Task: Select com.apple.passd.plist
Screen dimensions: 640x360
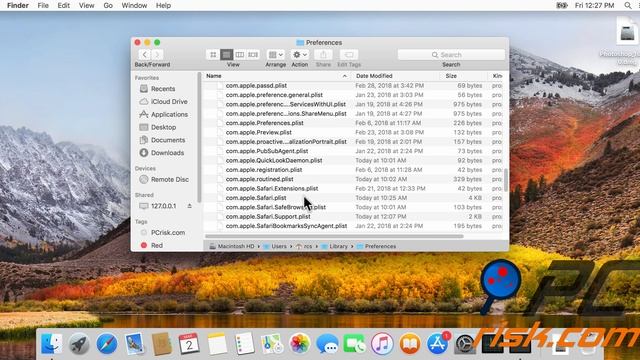Action: tap(256, 85)
